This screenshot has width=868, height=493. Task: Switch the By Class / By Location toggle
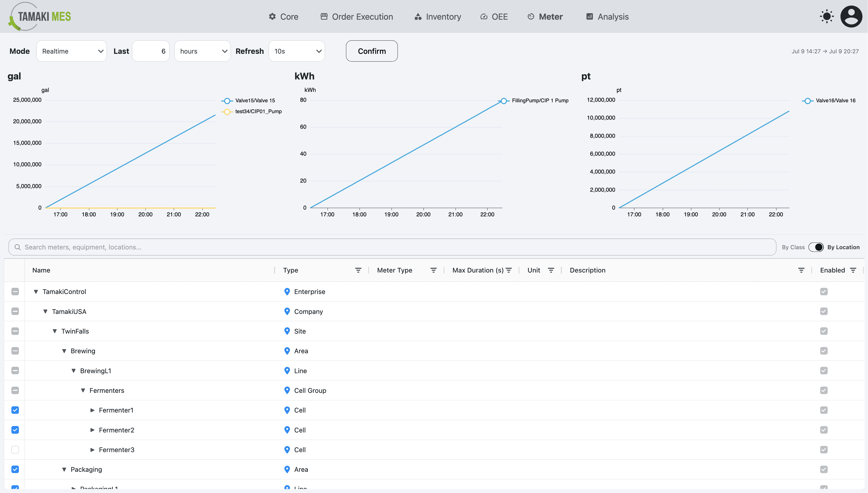click(816, 247)
